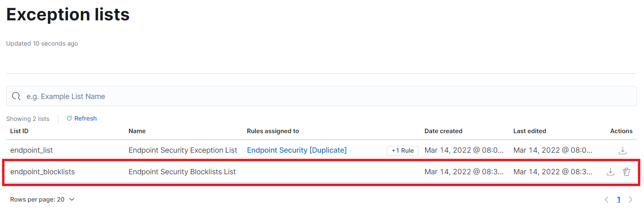Click the Date created column header

click(x=443, y=131)
